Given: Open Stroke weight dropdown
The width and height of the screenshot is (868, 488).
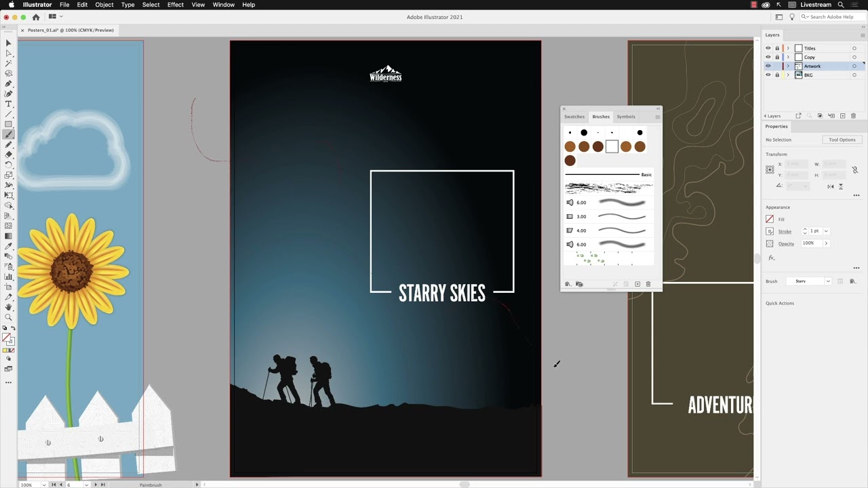Looking at the screenshot, I should click(x=826, y=231).
